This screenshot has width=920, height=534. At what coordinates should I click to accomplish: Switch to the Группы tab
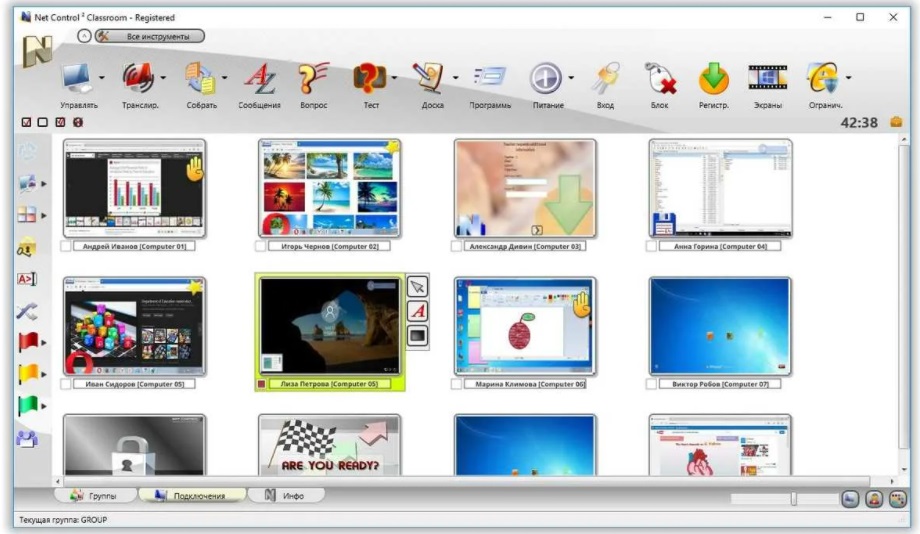tap(93, 496)
